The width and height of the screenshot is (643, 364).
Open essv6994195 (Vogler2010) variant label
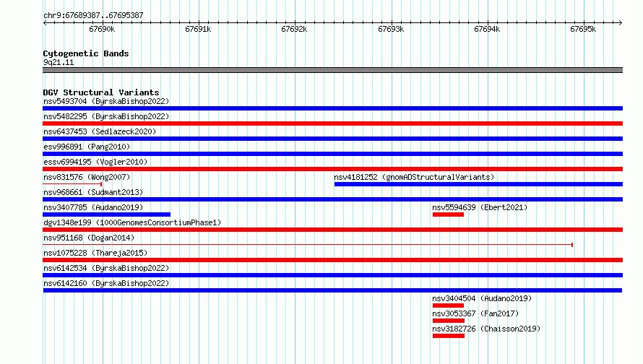(x=95, y=162)
